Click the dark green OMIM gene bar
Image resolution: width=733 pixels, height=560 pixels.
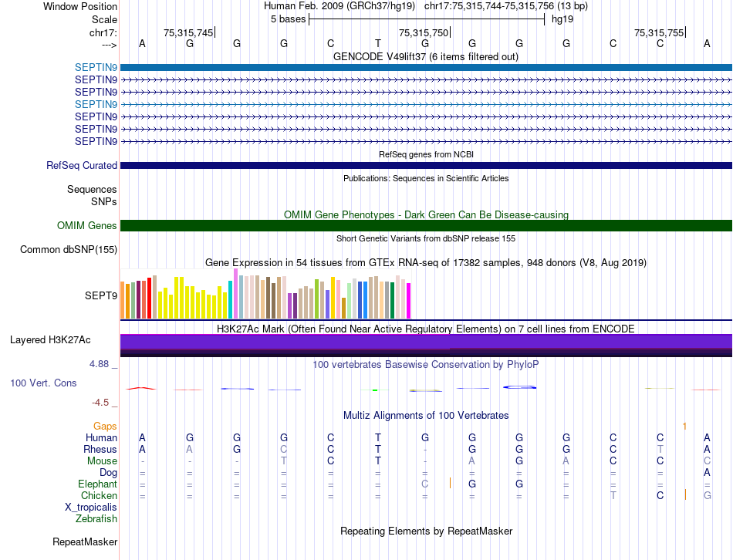coord(425,225)
